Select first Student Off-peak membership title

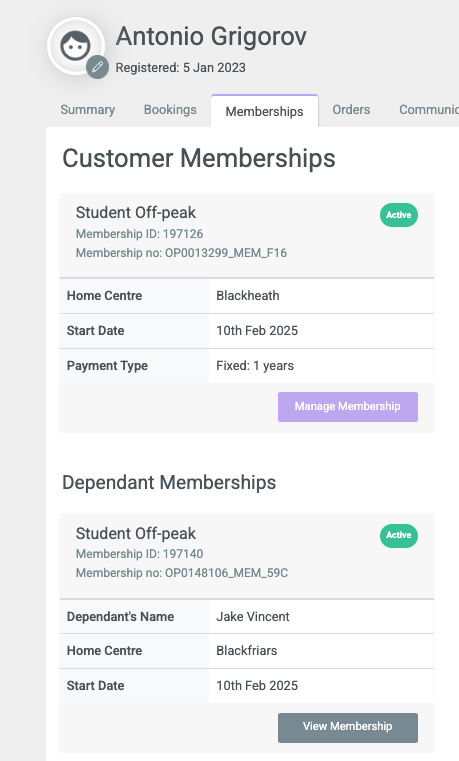coord(136,213)
